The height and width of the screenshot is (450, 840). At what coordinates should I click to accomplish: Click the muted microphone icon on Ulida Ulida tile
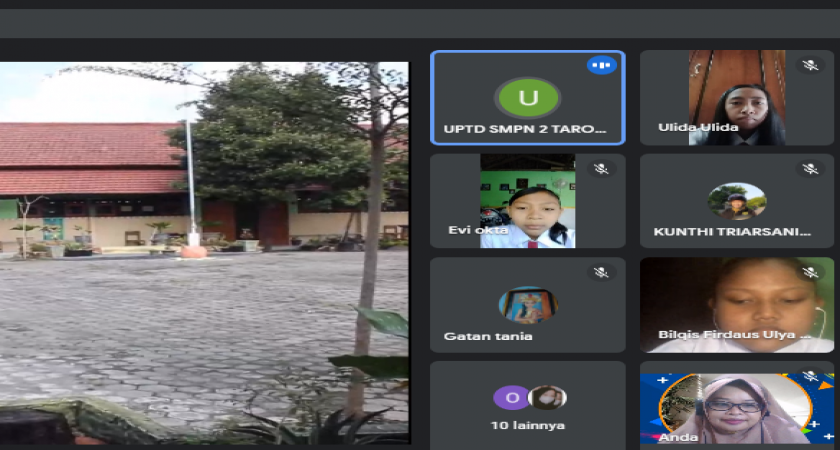coord(810,65)
